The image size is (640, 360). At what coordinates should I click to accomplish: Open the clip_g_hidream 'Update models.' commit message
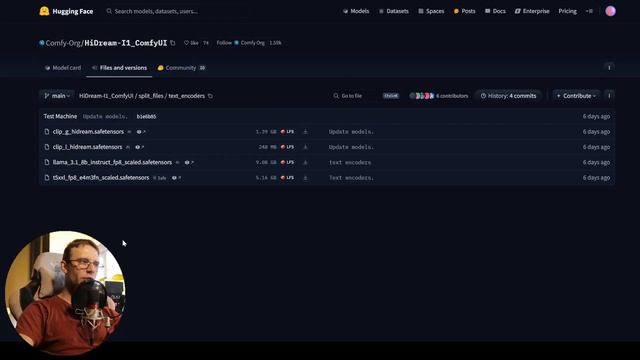click(351, 132)
